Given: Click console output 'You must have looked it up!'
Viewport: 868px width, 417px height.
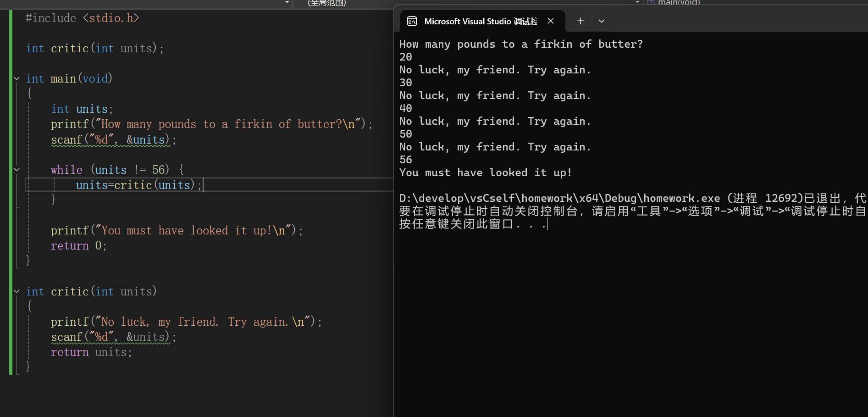Looking at the screenshot, I should tap(486, 172).
